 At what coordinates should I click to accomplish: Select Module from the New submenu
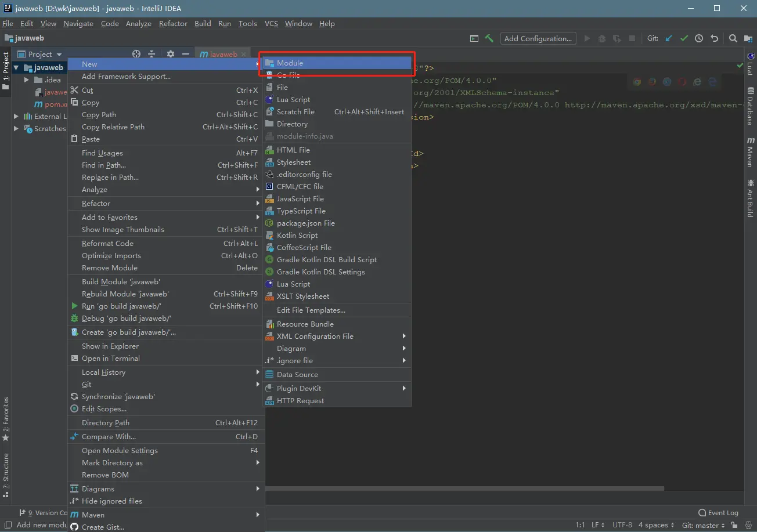click(290, 63)
